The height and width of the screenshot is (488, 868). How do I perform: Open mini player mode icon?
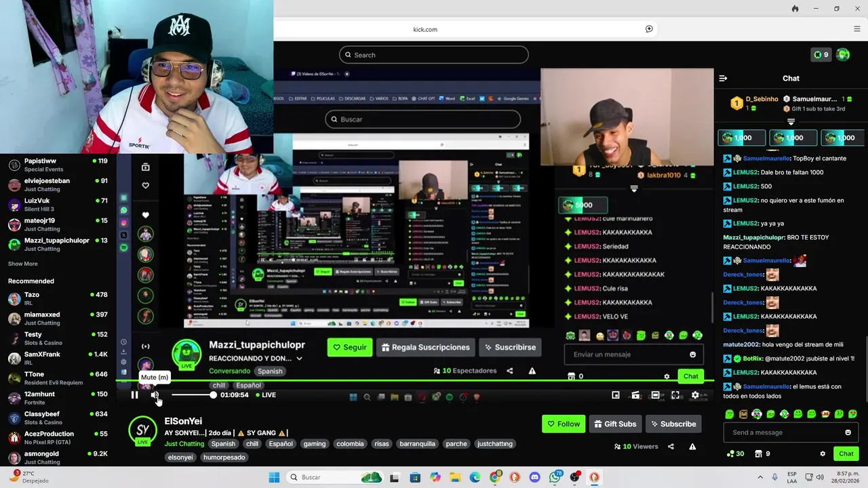[x=616, y=395]
